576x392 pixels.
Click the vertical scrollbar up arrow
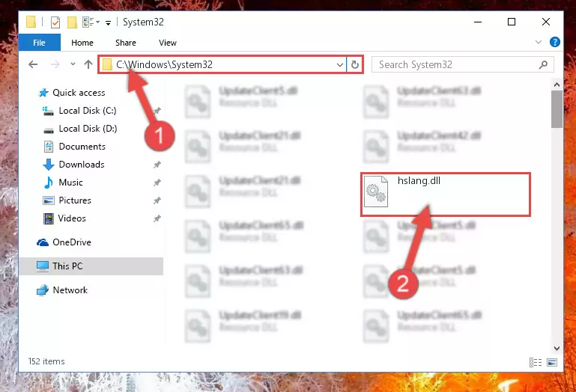[x=557, y=85]
